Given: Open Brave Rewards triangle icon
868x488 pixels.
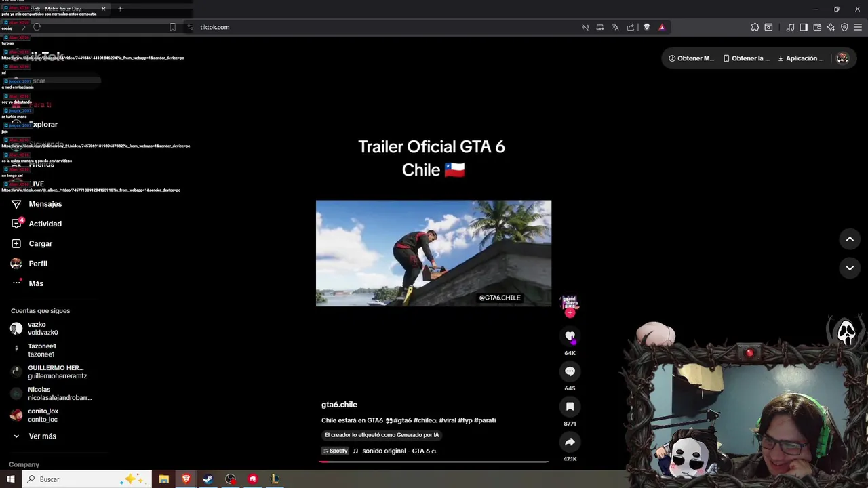Looking at the screenshot, I should click(x=662, y=27).
